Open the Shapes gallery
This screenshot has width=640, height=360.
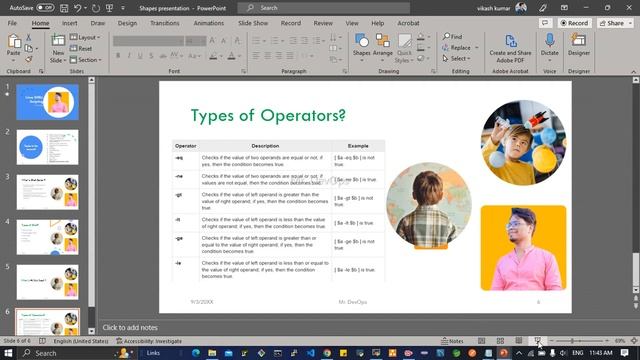(362, 48)
